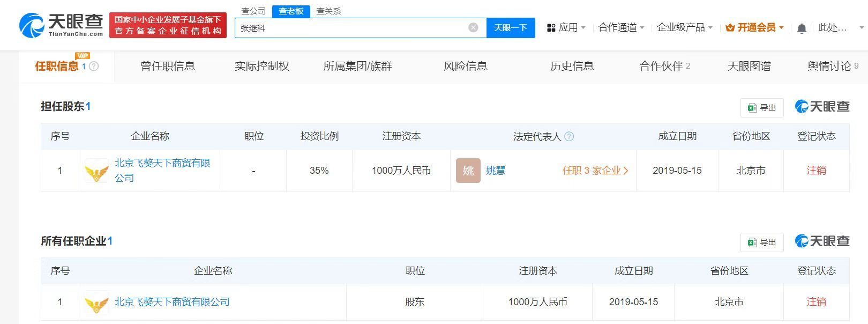Click the 所有任职企业 section heading
This screenshot has height=324, width=868.
77,241
